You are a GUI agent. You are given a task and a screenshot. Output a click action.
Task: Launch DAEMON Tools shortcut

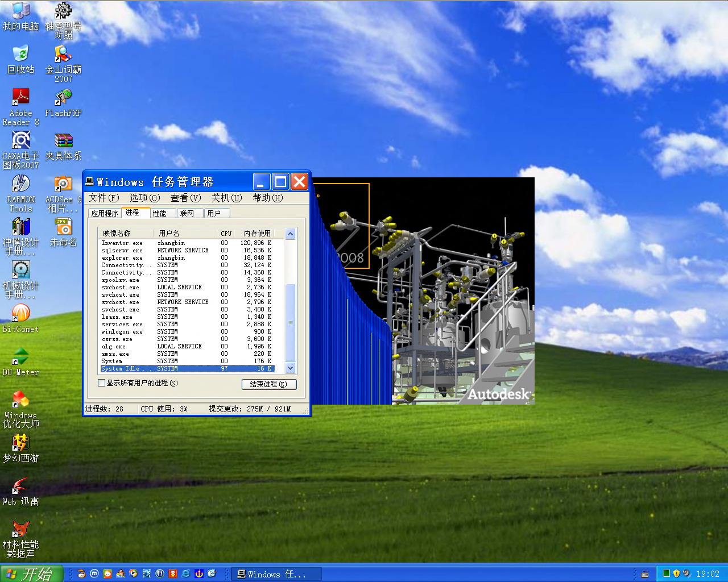point(21,193)
